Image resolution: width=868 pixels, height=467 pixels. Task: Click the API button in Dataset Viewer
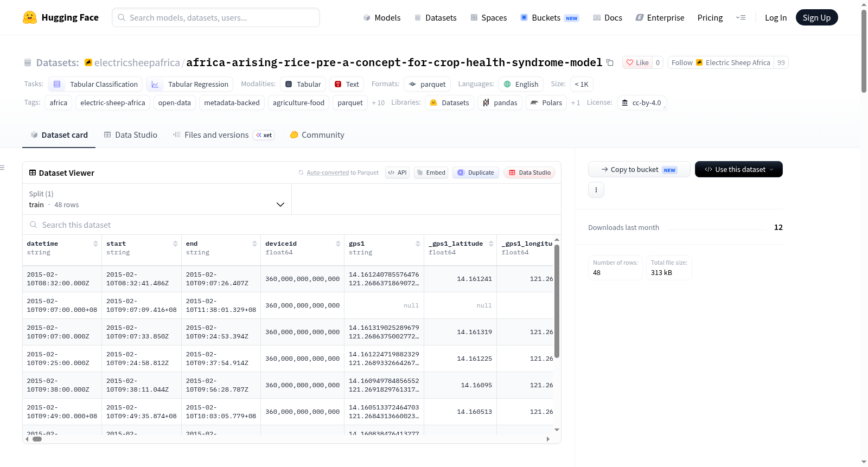point(397,172)
